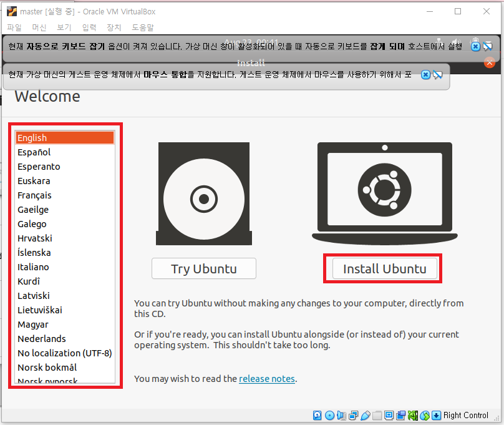Pick Français from the language list
The width and height of the screenshot is (504, 425).
pos(65,195)
